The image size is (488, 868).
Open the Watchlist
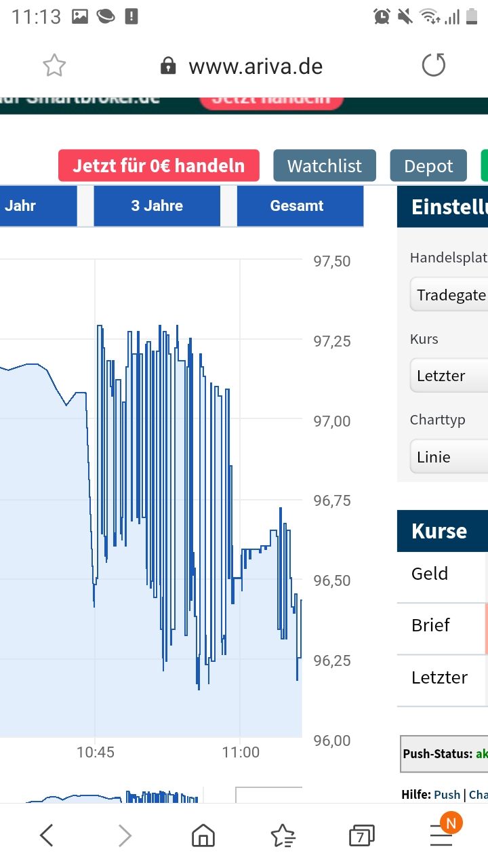[x=324, y=165]
